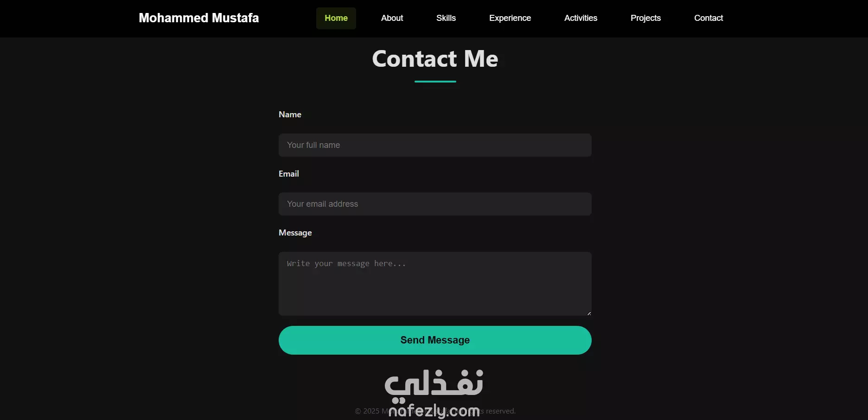Click inside the message textarea

pyautogui.click(x=435, y=284)
